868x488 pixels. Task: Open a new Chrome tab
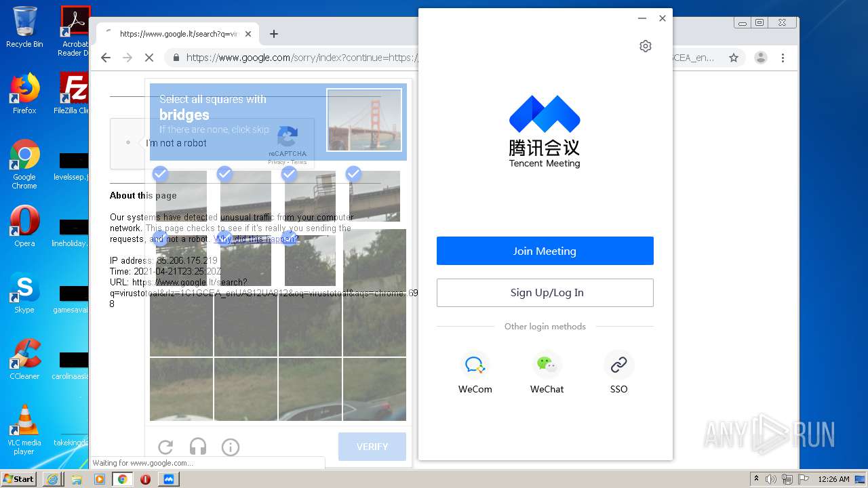(x=274, y=34)
